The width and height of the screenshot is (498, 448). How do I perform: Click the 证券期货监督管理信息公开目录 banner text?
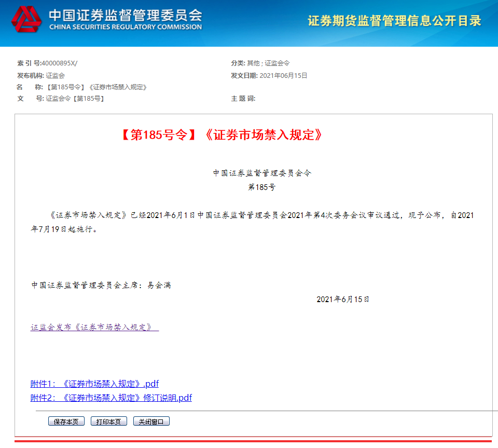[394, 21]
